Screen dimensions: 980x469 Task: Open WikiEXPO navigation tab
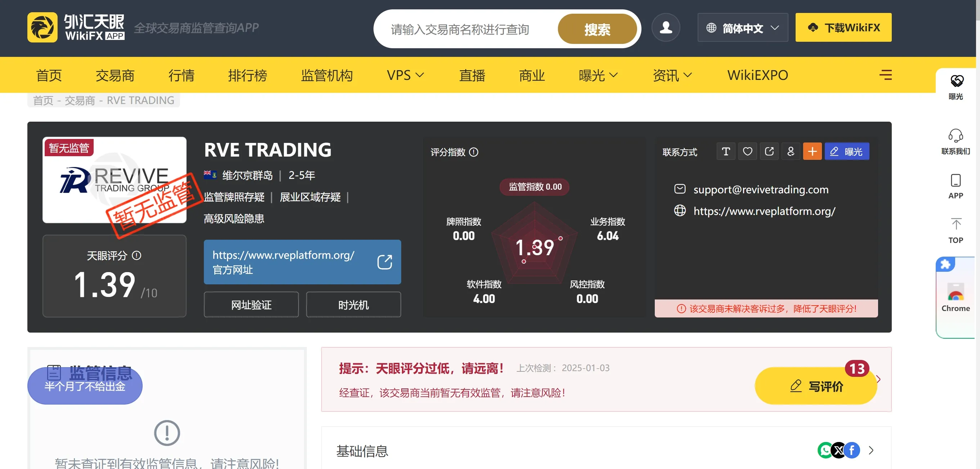click(x=757, y=75)
